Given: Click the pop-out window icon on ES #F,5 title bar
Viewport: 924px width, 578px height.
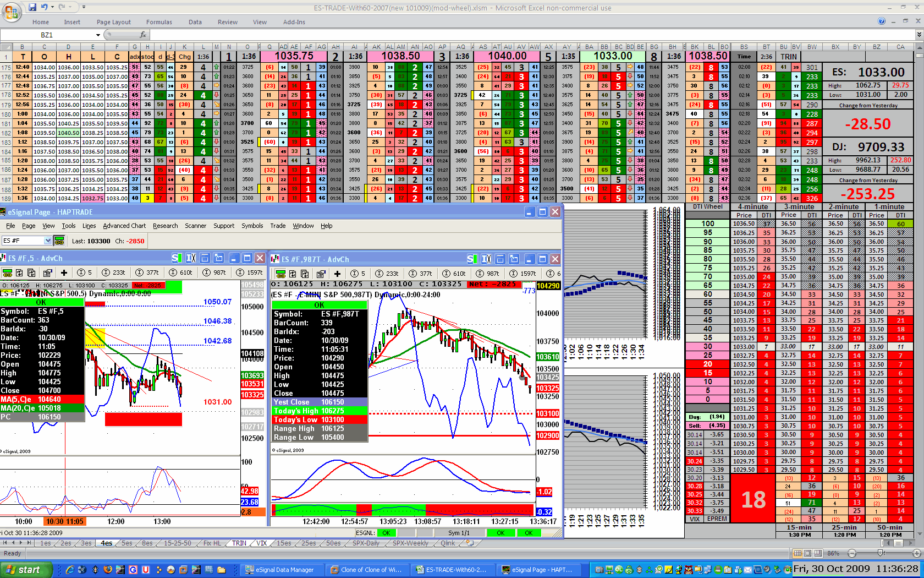Looking at the screenshot, I should tap(218, 258).
